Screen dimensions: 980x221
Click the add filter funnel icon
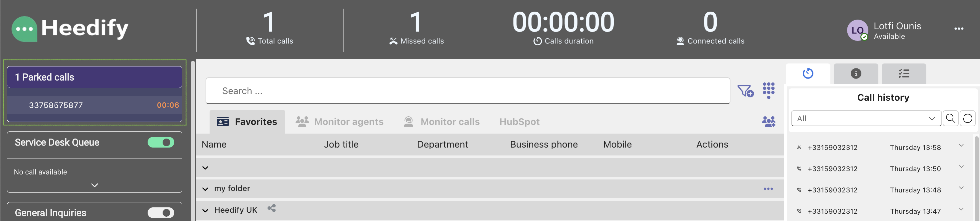pyautogui.click(x=745, y=91)
